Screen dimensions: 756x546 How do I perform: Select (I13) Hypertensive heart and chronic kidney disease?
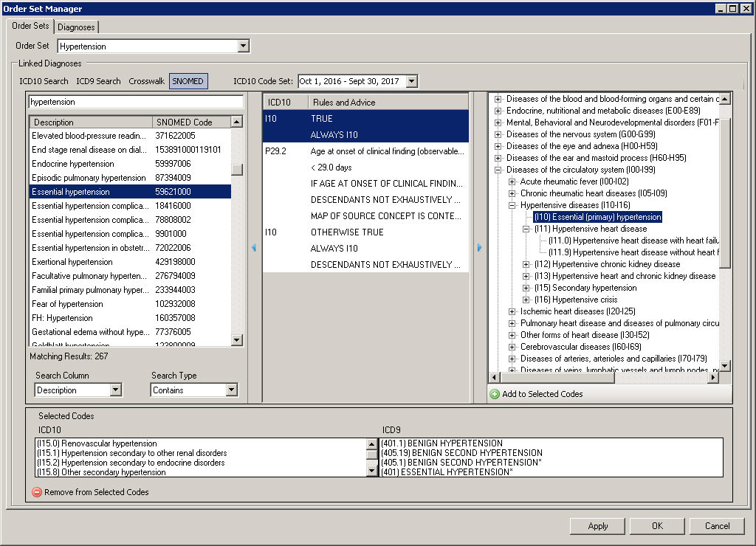[x=625, y=276]
